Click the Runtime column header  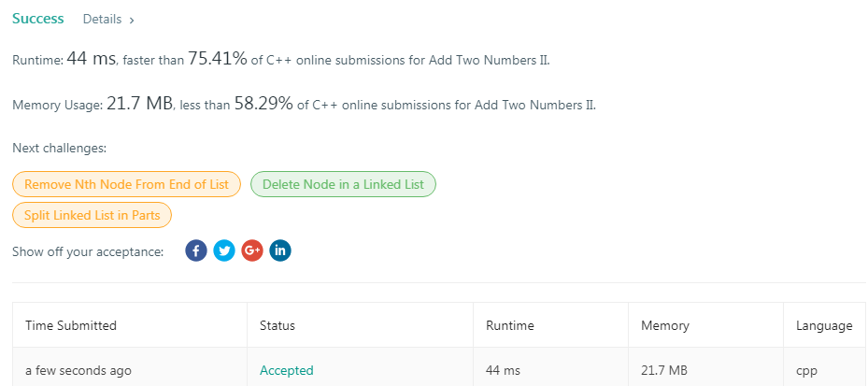tap(510, 325)
